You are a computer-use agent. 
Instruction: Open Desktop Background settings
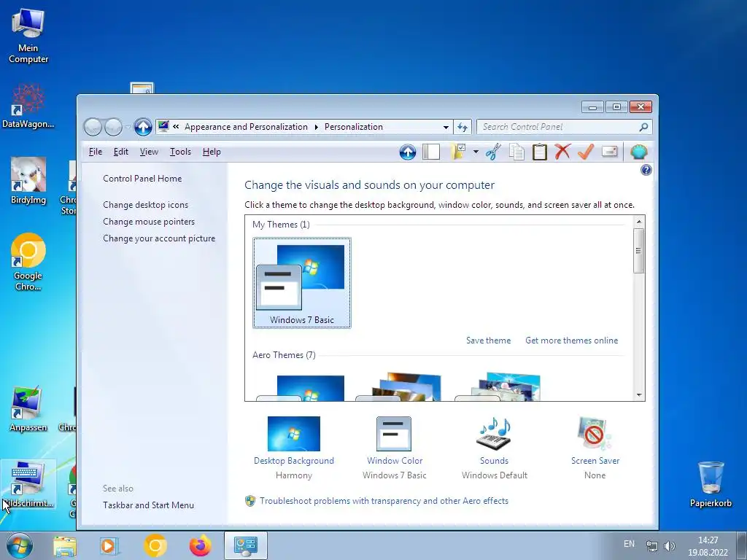click(294, 448)
